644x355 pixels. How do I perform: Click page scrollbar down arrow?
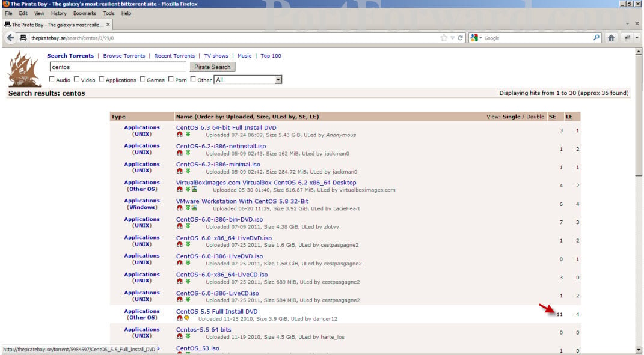(x=638, y=350)
